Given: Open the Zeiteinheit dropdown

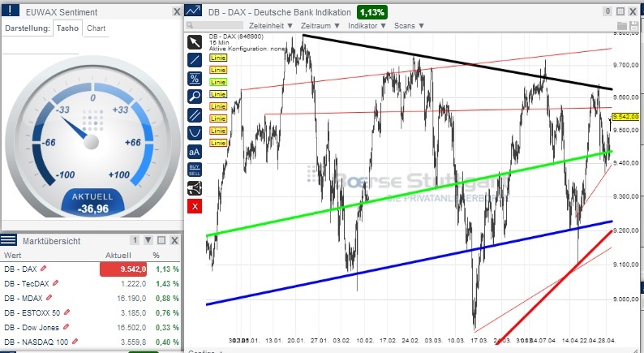Looking at the screenshot, I should (x=271, y=25).
